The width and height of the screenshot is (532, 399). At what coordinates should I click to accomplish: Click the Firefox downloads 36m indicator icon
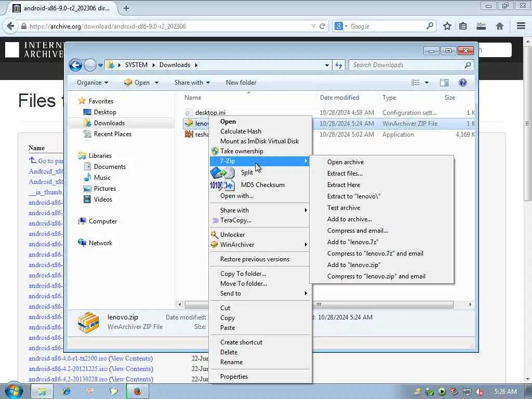pos(481,26)
